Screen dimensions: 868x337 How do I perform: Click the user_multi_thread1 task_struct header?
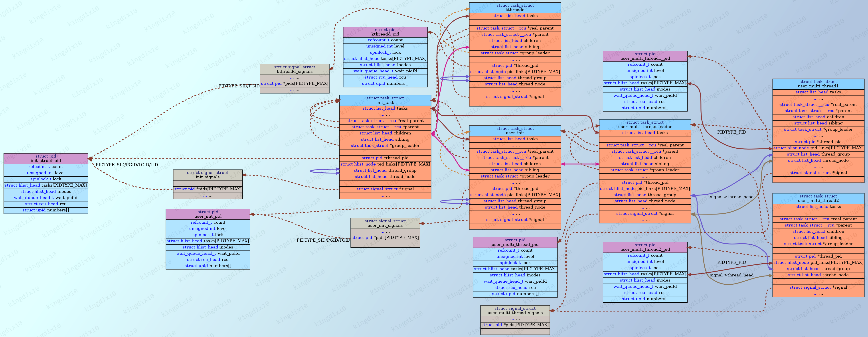[x=818, y=84]
